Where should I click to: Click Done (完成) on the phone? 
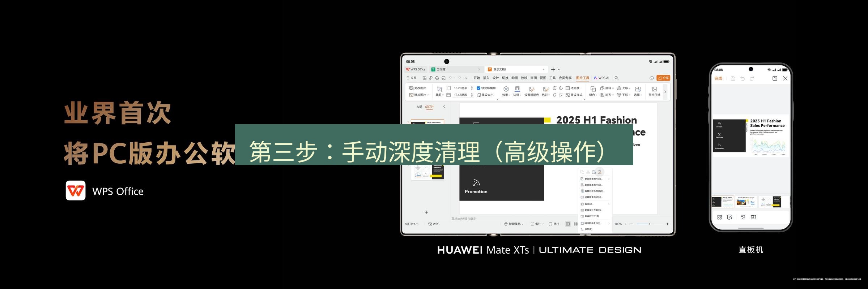pyautogui.click(x=718, y=78)
